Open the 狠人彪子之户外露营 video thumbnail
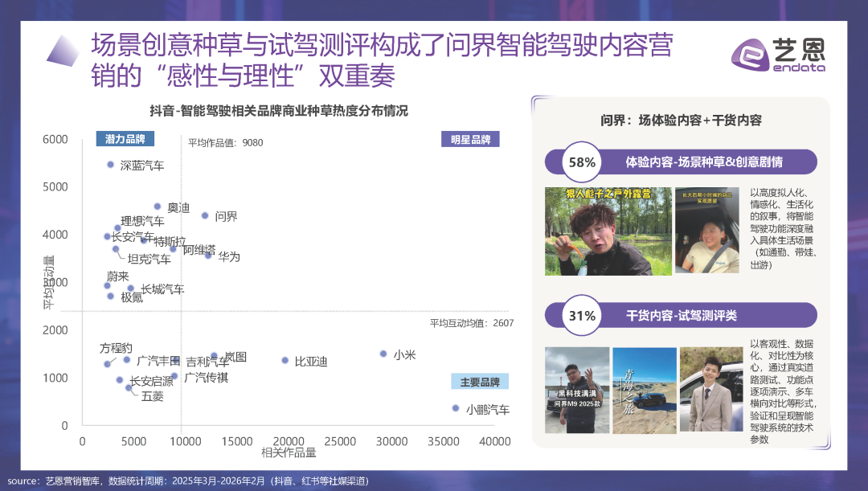Image resolution: width=868 pixels, height=491 pixels. (608, 231)
